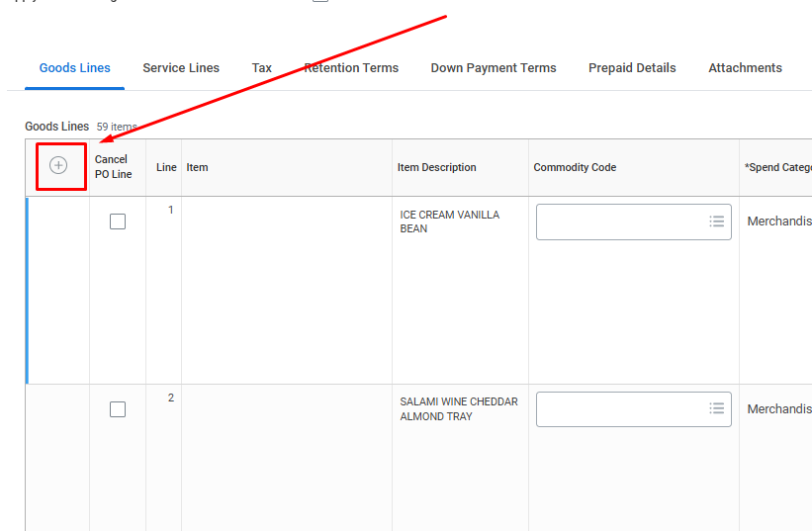
Task: Click the Spend Category column header
Action: coord(777,167)
